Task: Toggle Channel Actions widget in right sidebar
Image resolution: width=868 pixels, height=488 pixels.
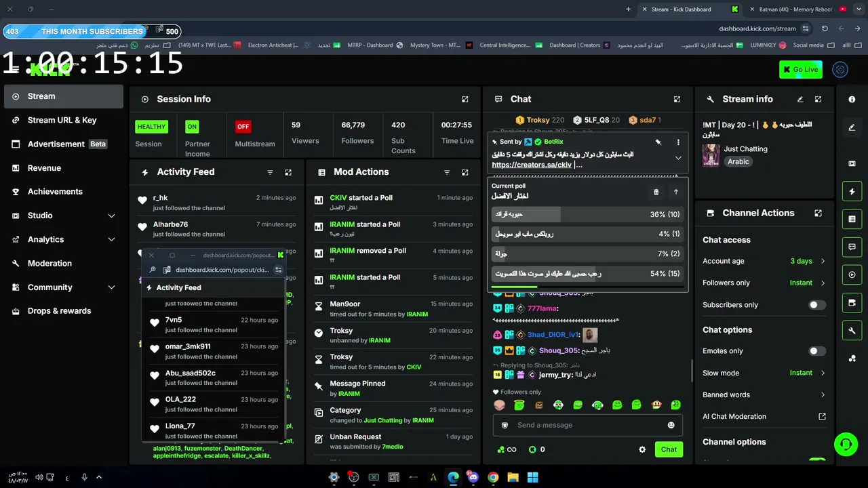Action: (x=852, y=303)
